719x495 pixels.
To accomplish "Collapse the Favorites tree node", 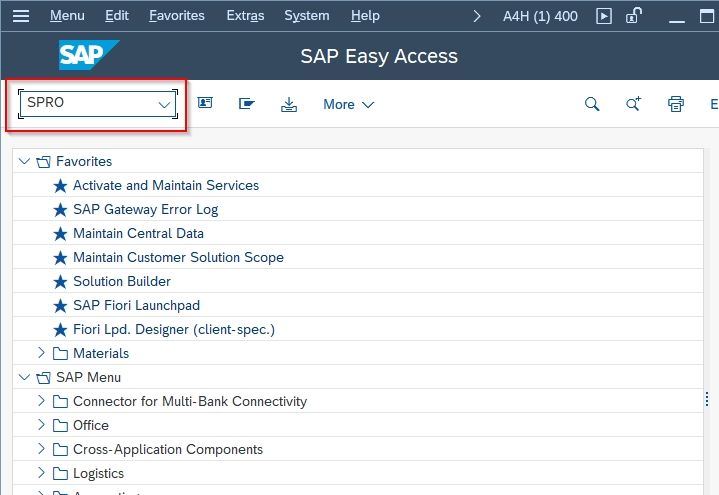I will [x=24, y=161].
